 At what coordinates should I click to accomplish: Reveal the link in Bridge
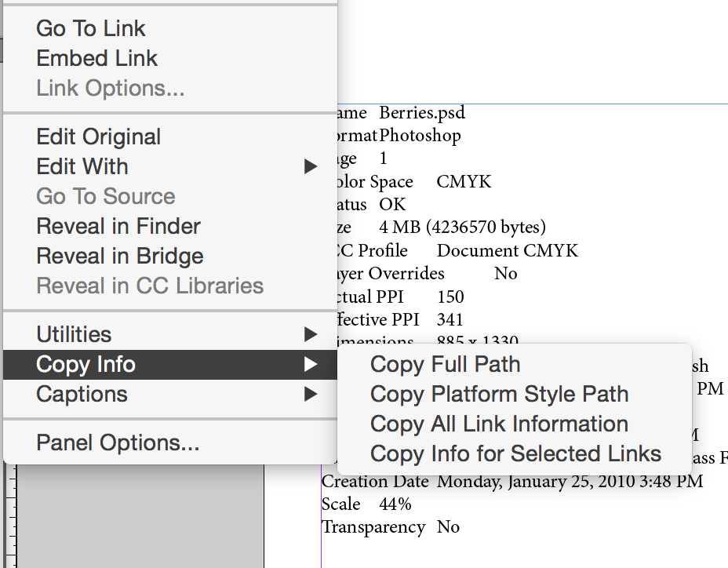click(119, 256)
